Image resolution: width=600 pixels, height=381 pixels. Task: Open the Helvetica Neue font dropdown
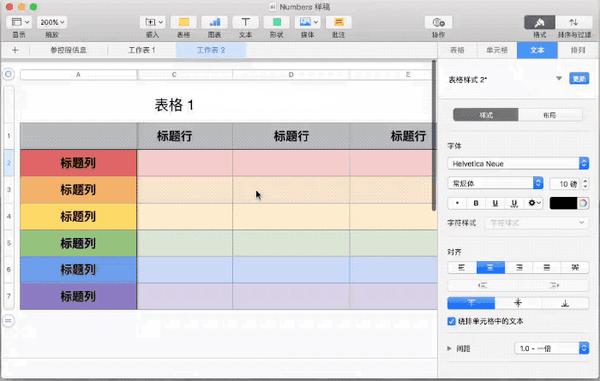[518, 164]
